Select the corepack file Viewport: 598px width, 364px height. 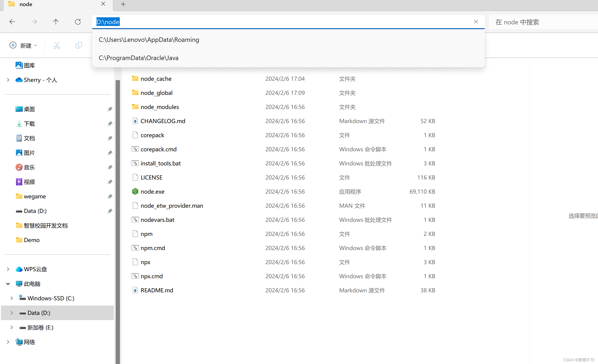[x=148, y=135]
